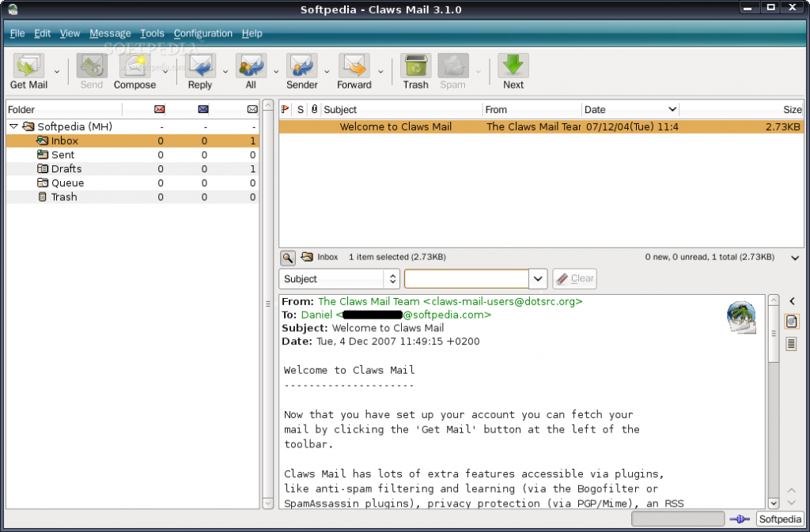Click the S status column header
Image resolution: width=810 pixels, height=532 pixels.
(300, 109)
